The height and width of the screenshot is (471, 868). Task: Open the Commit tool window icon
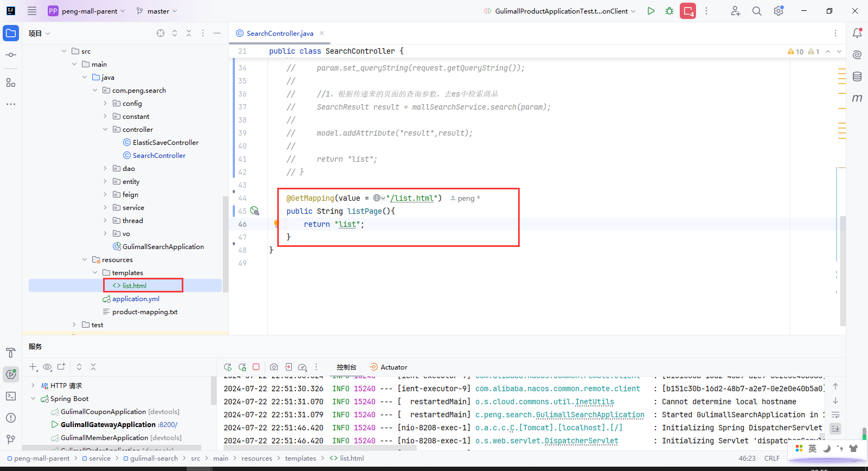(11, 55)
